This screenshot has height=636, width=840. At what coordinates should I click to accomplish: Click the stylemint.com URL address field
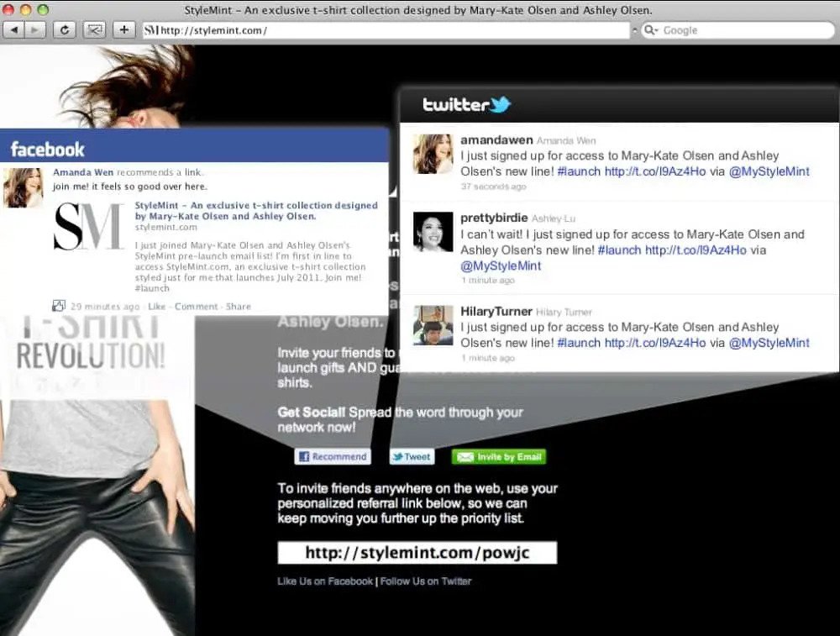386,30
